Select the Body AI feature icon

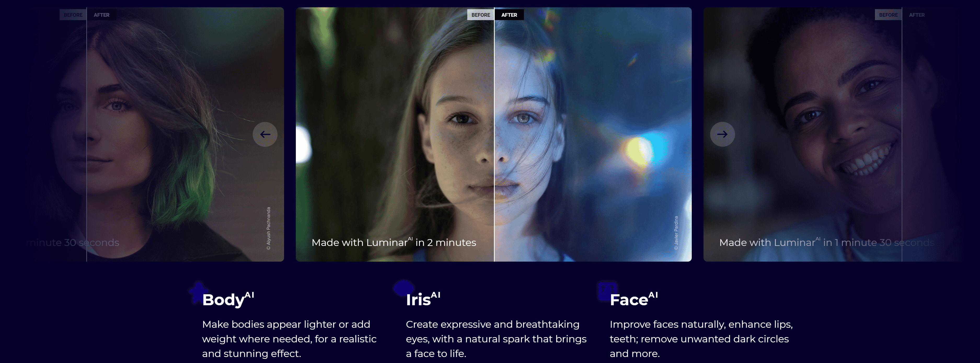coord(194,294)
